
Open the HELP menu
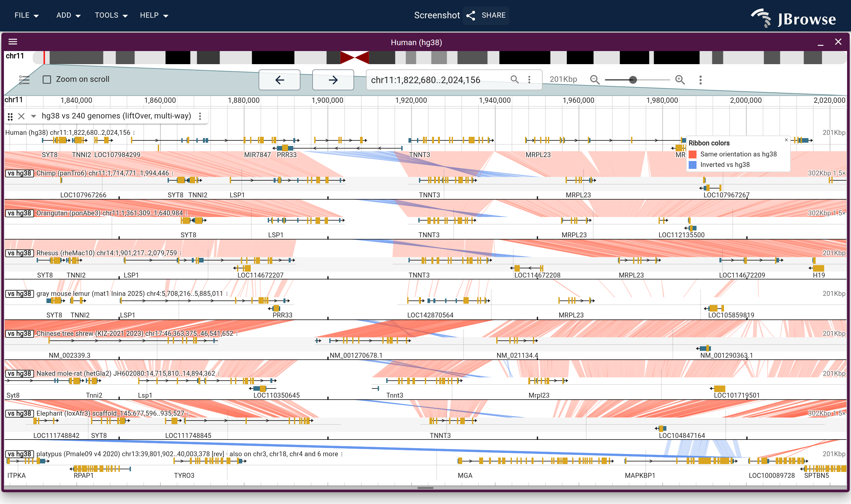[x=154, y=15]
